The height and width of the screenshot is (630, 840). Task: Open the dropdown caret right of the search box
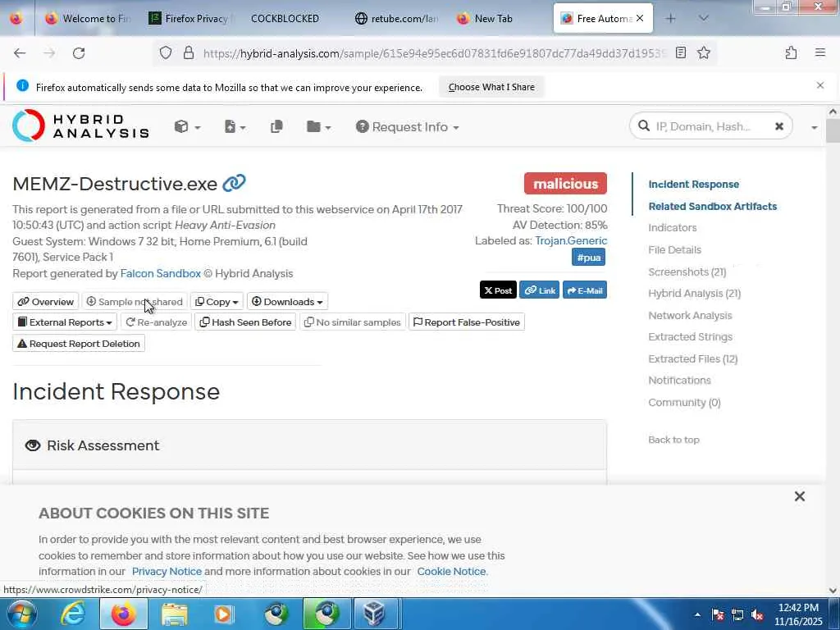(814, 127)
